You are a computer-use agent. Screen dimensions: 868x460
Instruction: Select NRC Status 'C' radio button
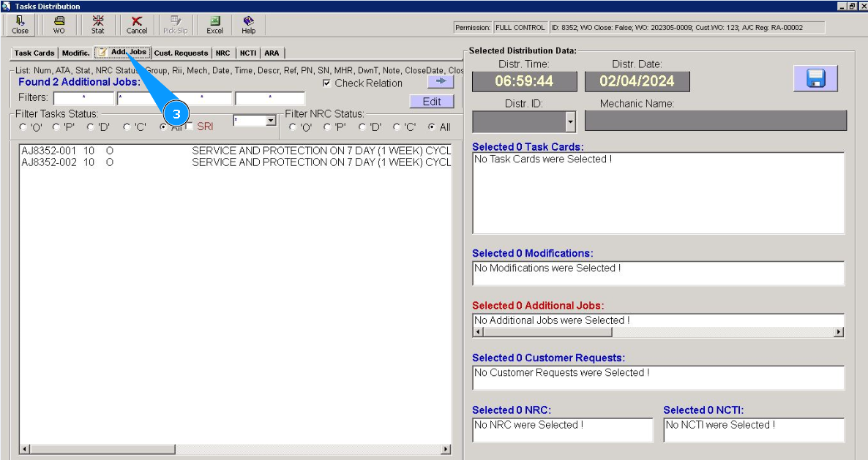tap(397, 127)
